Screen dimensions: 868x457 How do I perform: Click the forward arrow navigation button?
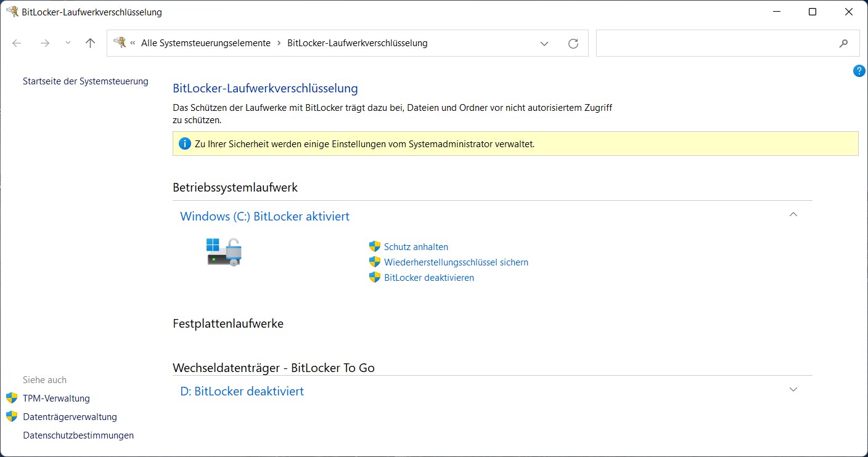coord(44,43)
